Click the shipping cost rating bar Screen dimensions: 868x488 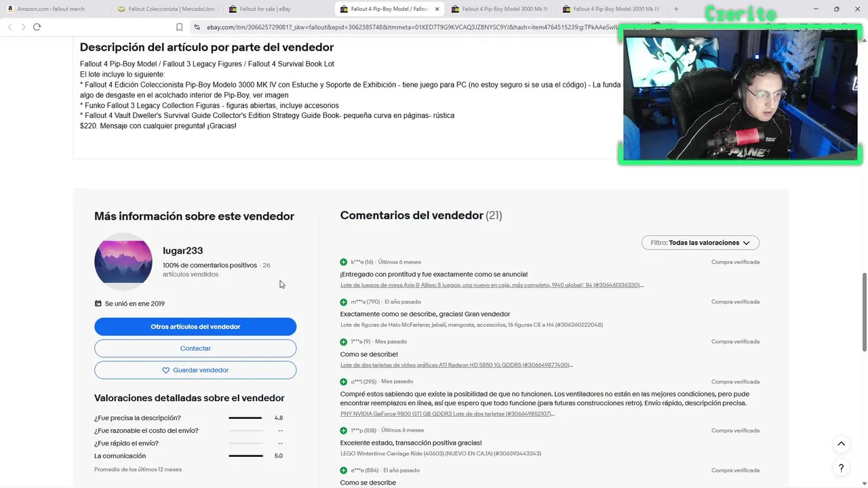coord(245,431)
